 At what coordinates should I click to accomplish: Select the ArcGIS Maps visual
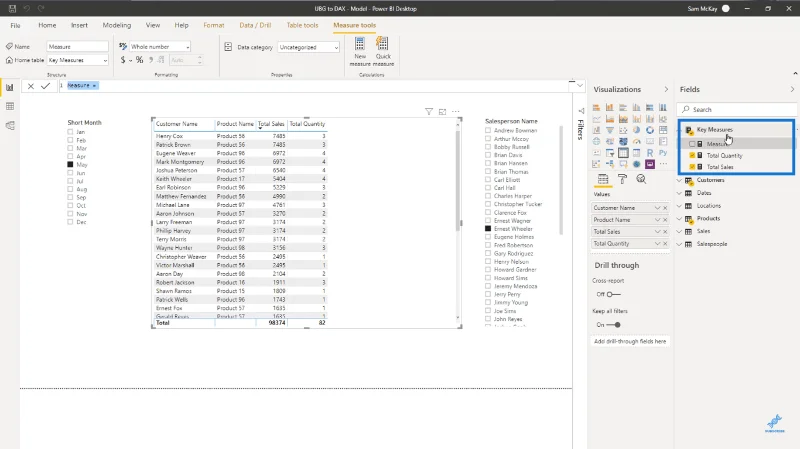click(x=636, y=164)
